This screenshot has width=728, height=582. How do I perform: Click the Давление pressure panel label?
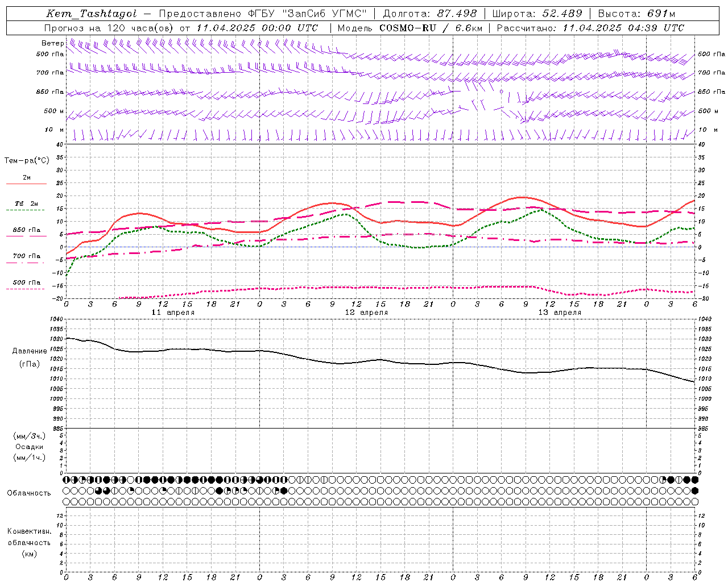[x=30, y=351]
